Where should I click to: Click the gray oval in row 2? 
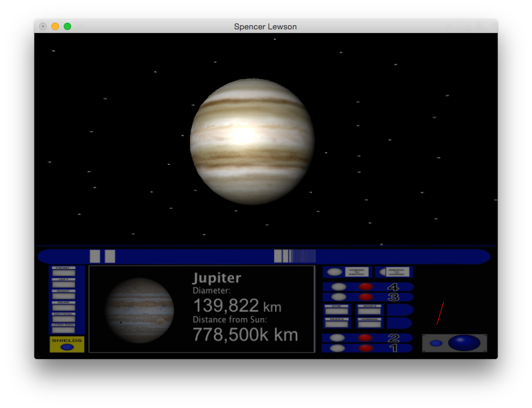tap(337, 338)
